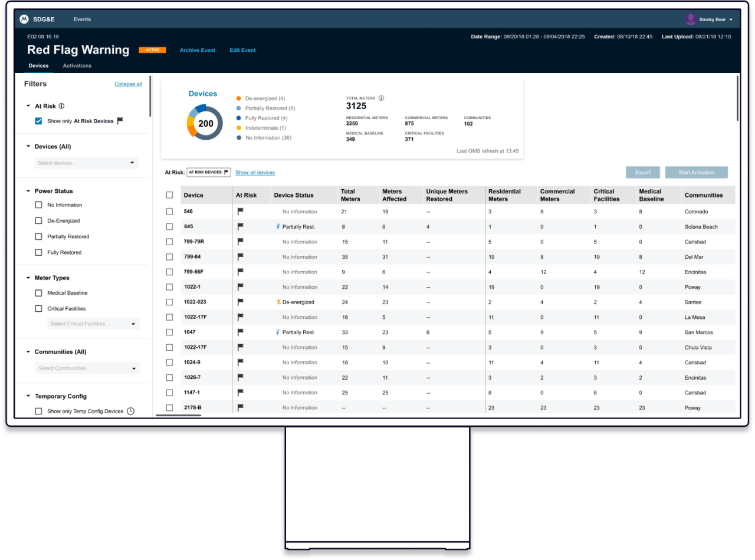Click Partially Restored bolt icon for device 645
Screen dimensions: 755x560
click(x=278, y=226)
